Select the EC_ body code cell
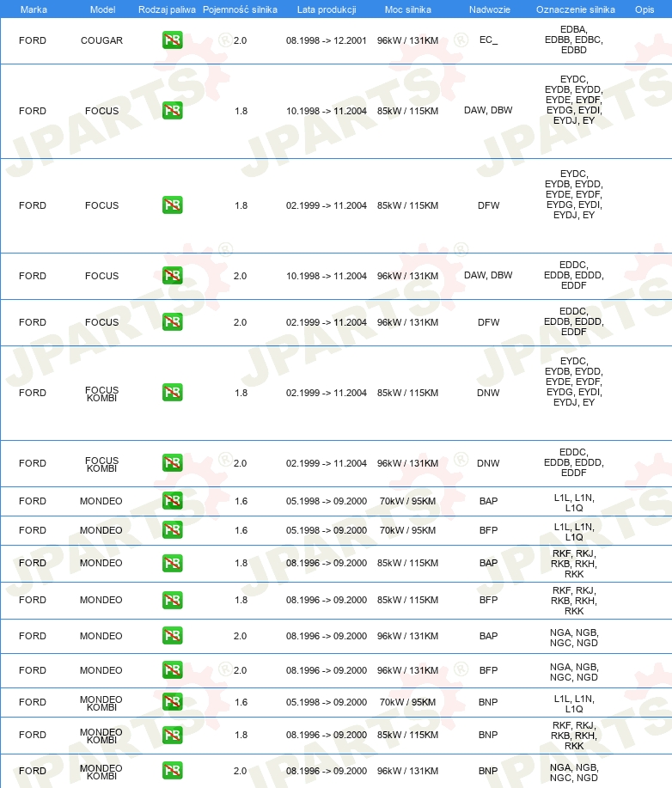Viewport: 672px width, 788px height. [489, 40]
